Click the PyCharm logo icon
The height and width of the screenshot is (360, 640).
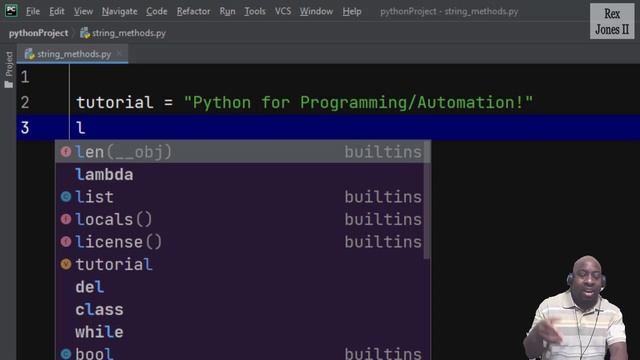pyautogui.click(x=11, y=11)
